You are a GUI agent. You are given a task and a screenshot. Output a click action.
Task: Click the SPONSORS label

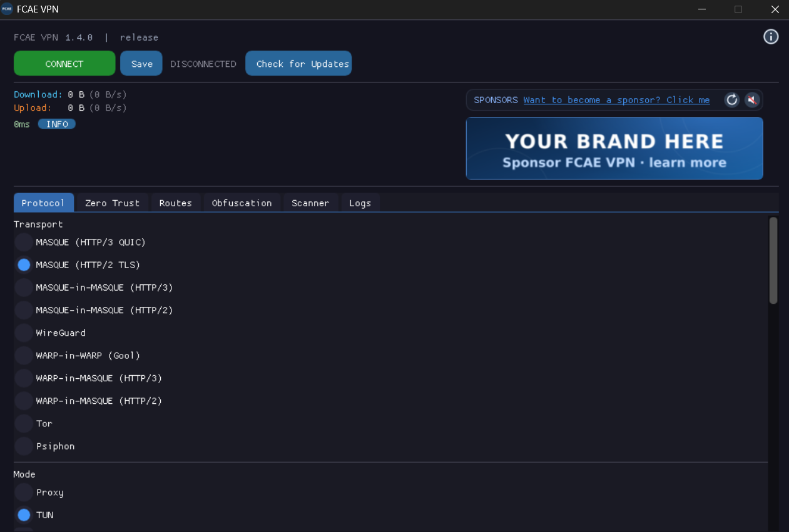coord(496,100)
